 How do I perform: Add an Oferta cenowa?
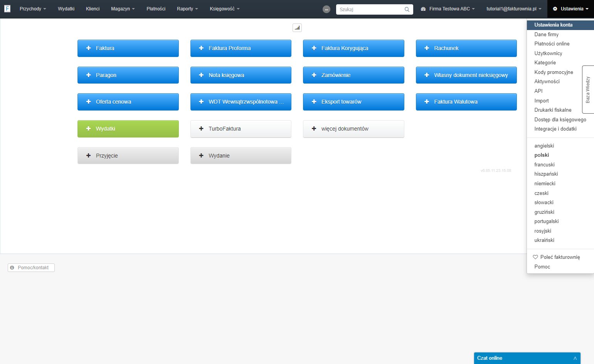point(128,102)
